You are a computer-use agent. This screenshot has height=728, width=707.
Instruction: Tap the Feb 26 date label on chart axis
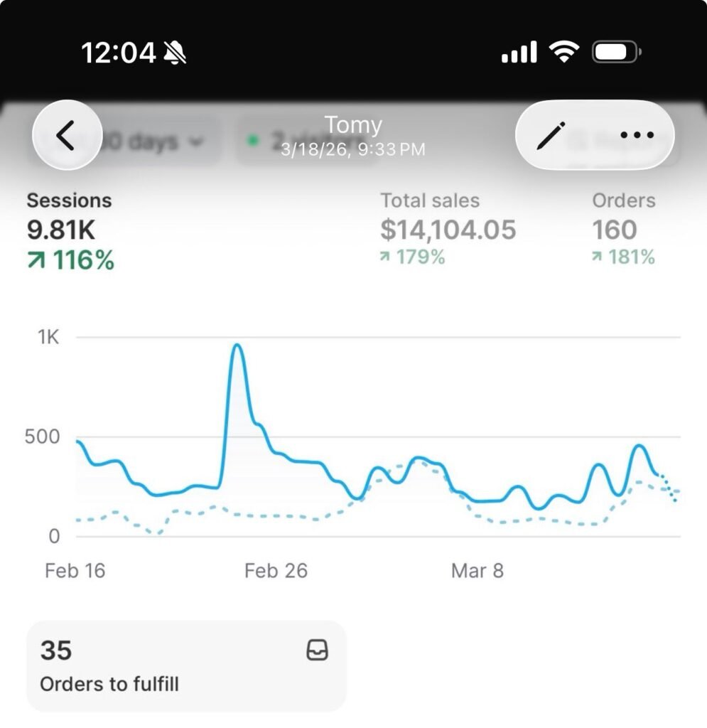(x=276, y=571)
